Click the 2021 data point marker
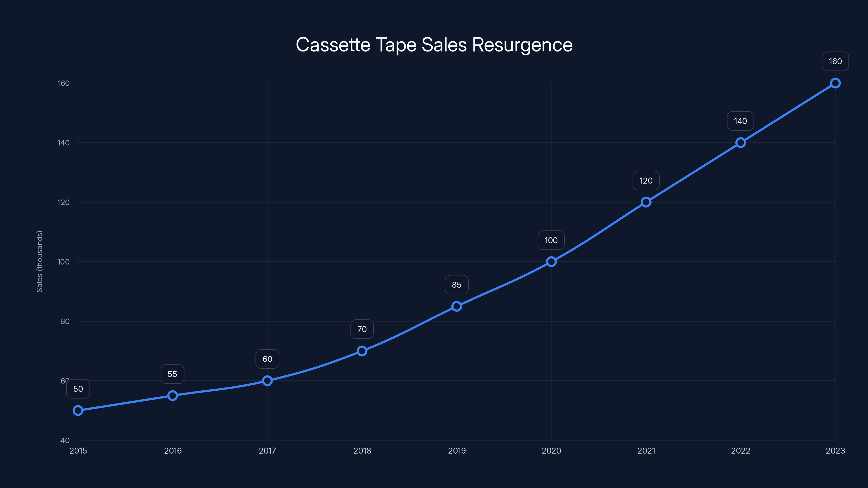 [x=646, y=202]
